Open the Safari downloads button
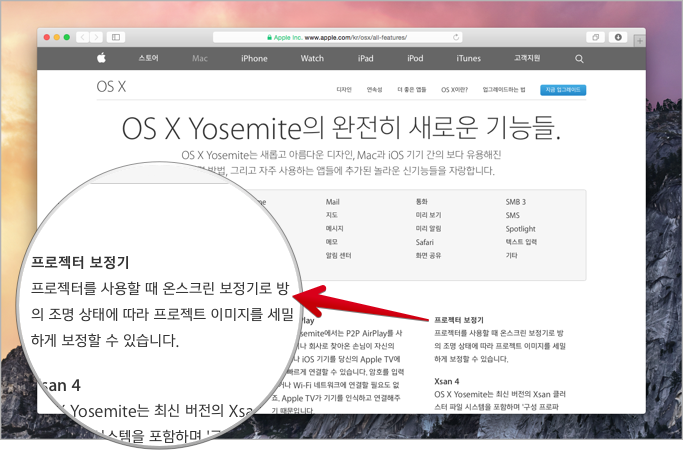Viewport: 683px width, 450px height. pos(618,37)
